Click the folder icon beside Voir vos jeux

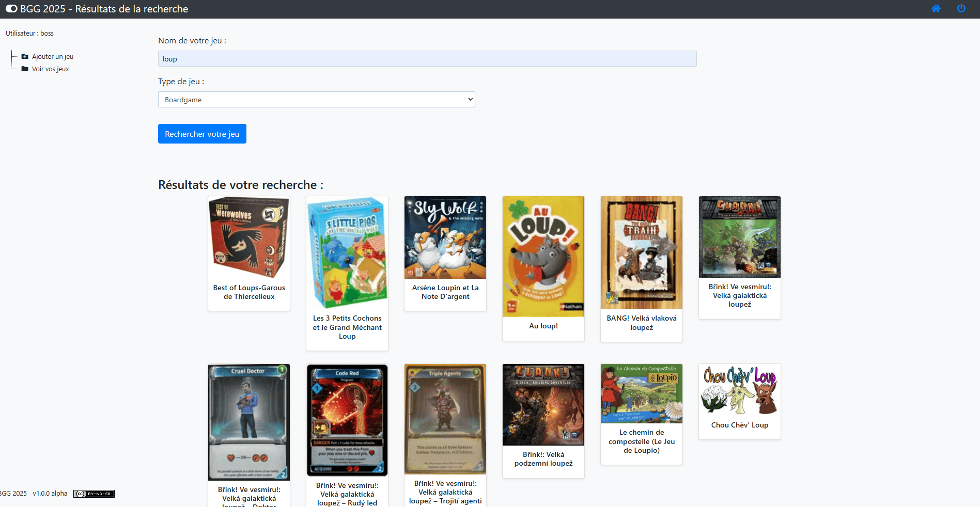pyautogui.click(x=25, y=69)
